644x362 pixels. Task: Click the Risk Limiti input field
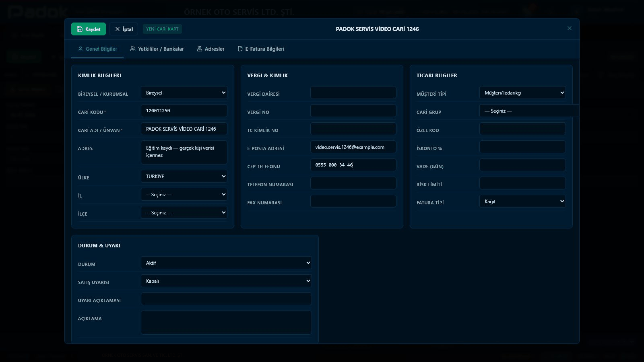coord(522,183)
